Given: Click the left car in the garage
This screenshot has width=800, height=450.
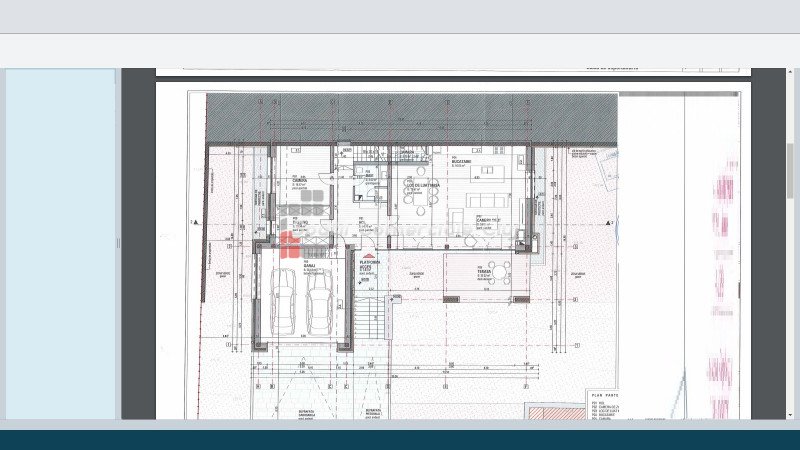Looking at the screenshot, I should pyautogui.click(x=284, y=303).
